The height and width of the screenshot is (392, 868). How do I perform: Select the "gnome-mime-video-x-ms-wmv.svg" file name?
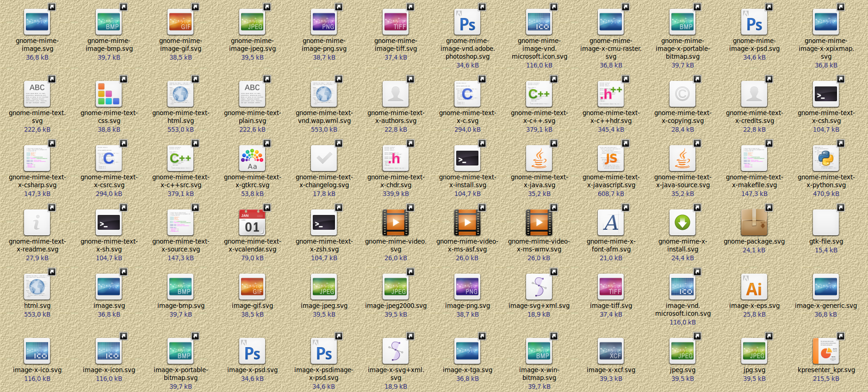click(x=539, y=245)
